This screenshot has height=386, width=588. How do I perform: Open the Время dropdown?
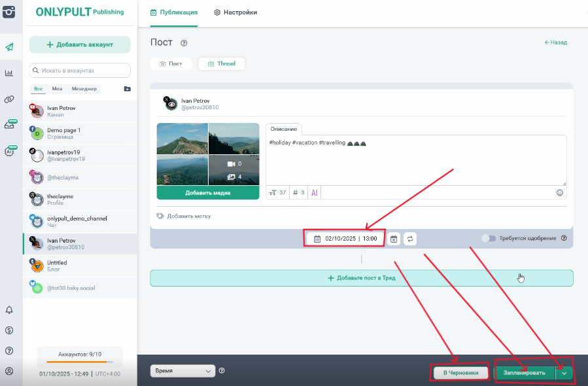(182, 371)
